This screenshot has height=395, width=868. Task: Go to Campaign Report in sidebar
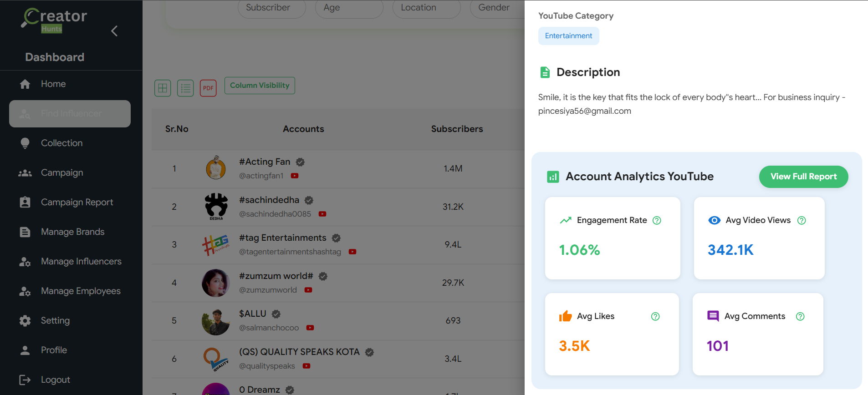(77, 202)
